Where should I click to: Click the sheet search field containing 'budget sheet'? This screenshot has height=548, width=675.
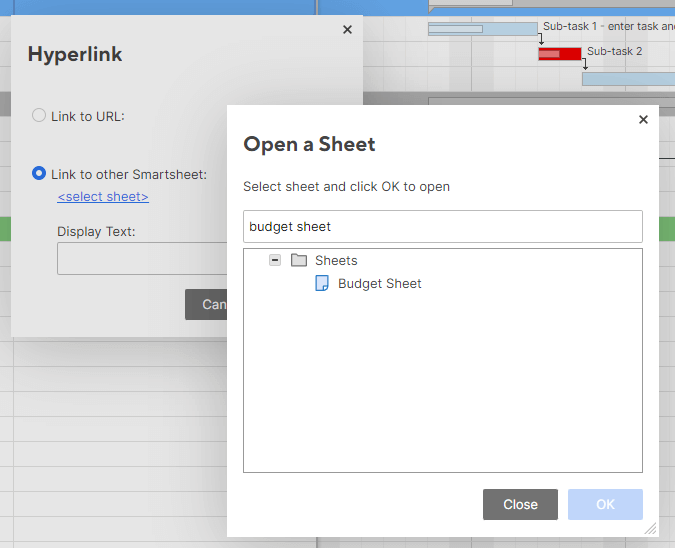point(442,227)
